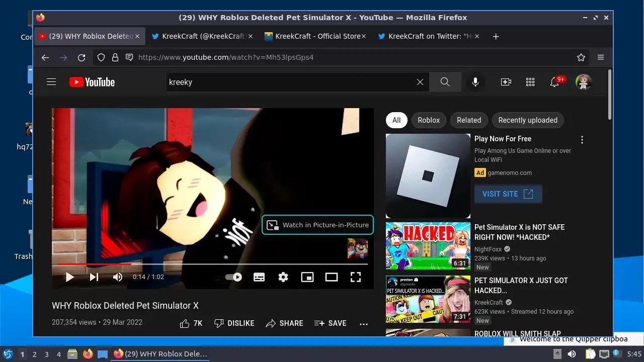This screenshot has height=362, width=644.
Task: Open the system start menu icon
Action: pos(8,354)
